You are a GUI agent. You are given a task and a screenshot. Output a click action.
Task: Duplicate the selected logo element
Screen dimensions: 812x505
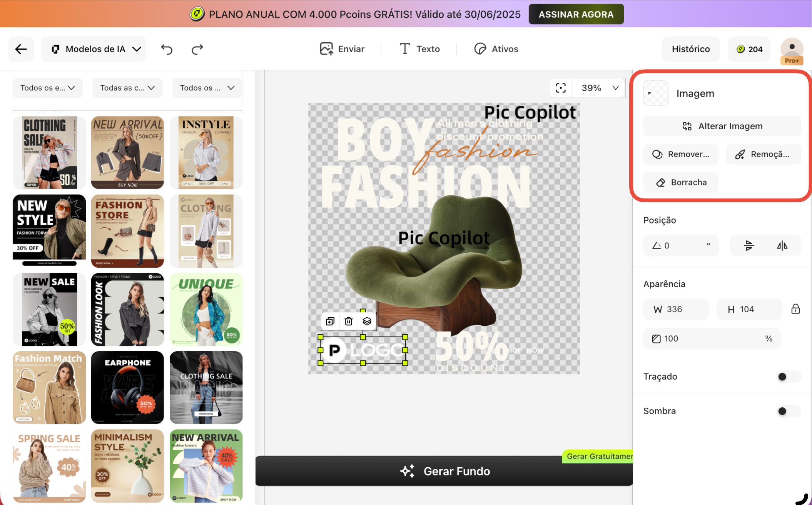(330, 321)
